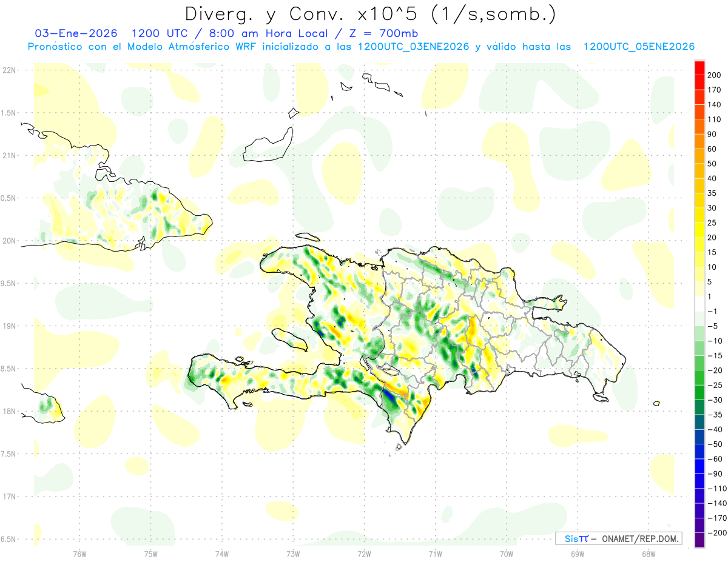Click the '18N' latitude label
Screen dimensions: 728x562
point(9,411)
